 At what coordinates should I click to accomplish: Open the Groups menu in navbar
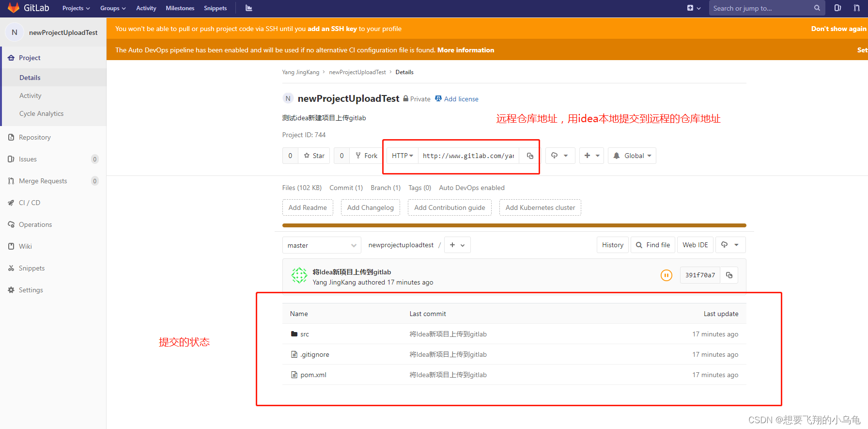coord(113,8)
